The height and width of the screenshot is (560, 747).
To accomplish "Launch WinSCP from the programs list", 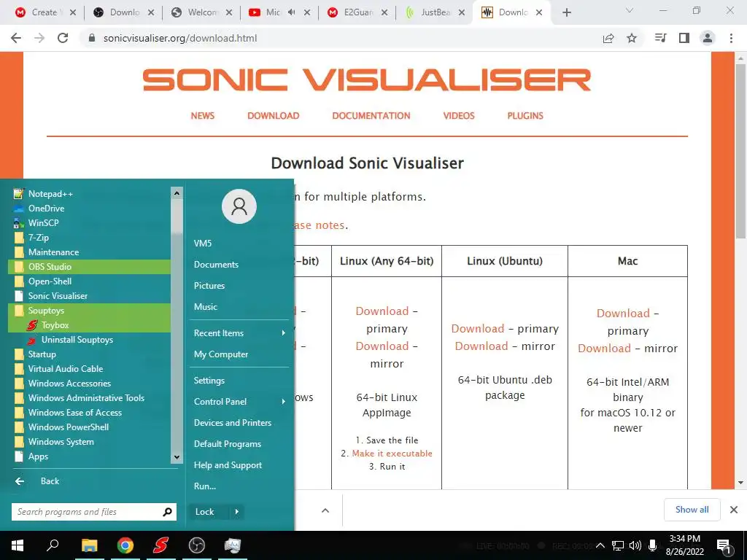I will click(89, 223).
